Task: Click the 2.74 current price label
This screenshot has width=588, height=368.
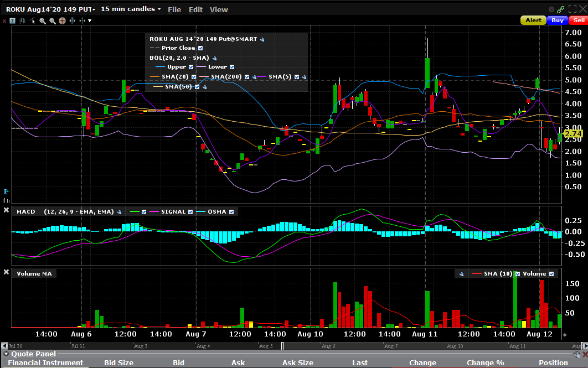Action: (x=573, y=133)
